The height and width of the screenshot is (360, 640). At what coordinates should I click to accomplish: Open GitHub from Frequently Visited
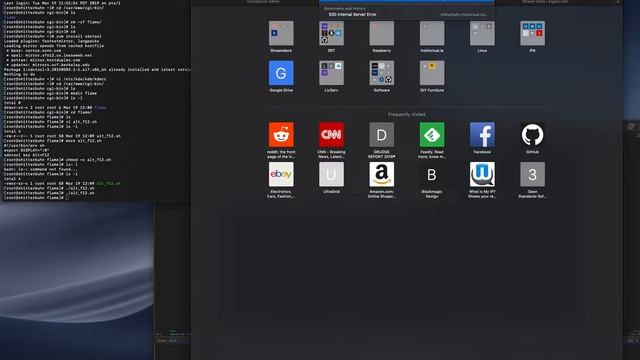click(x=532, y=134)
